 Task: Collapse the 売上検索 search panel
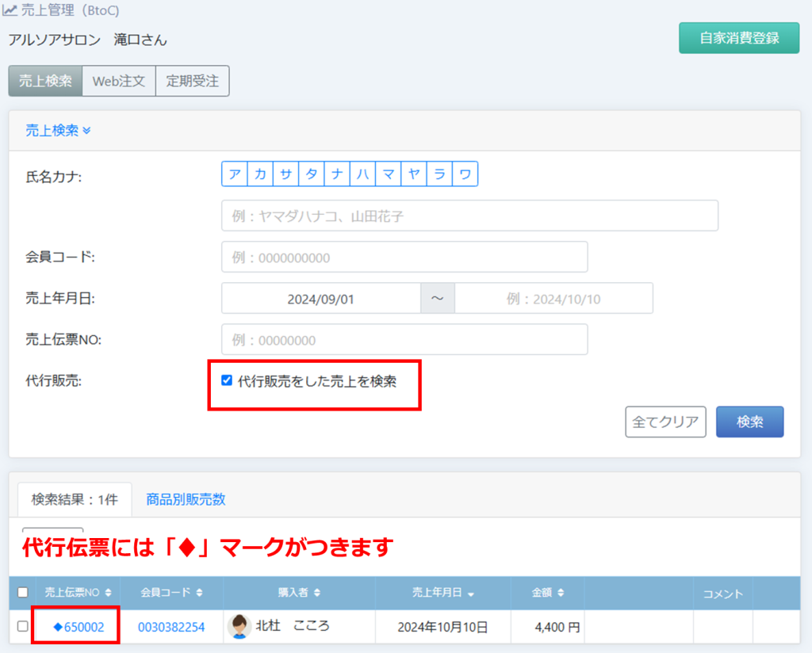tap(58, 131)
